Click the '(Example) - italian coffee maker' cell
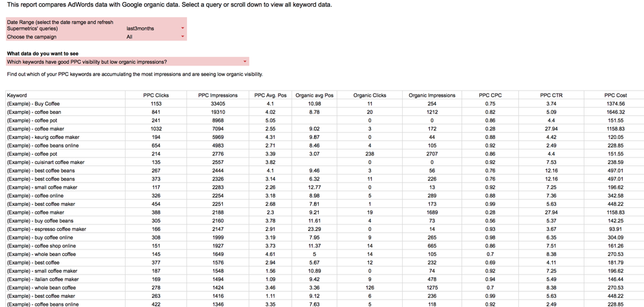Image resolution: width=644 pixels, height=307 pixels. click(42, 279)
